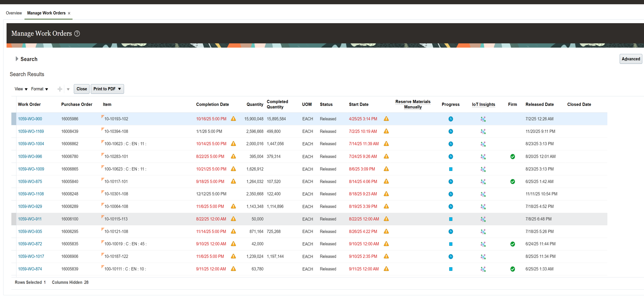This screenshot has height=304, width=644.
Task: Click completed quantity 1,197,144
Action: coord(275,256)
